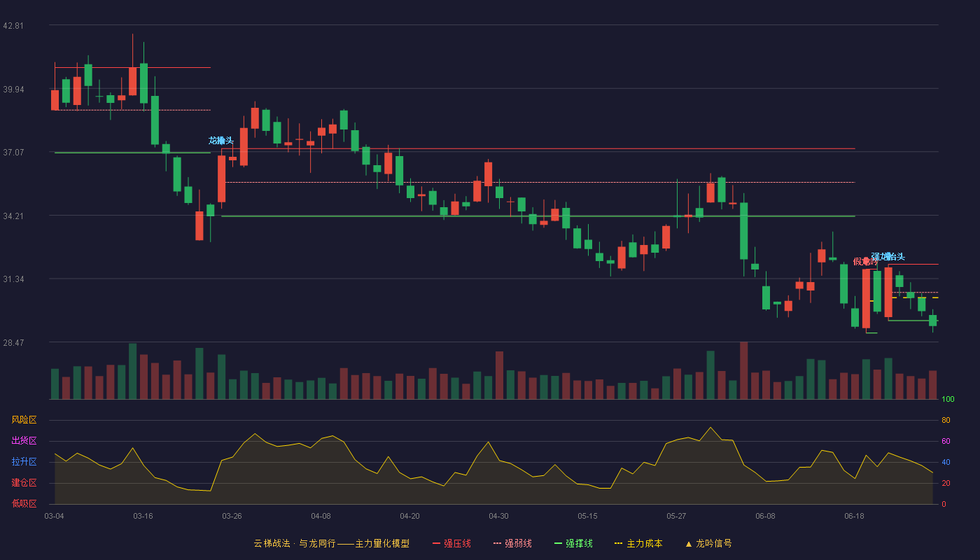Viewport: 980px width, 560px height.
Task: Click the 37.07 price axis label
Action: pyautogui.click(x=13, y=153)
